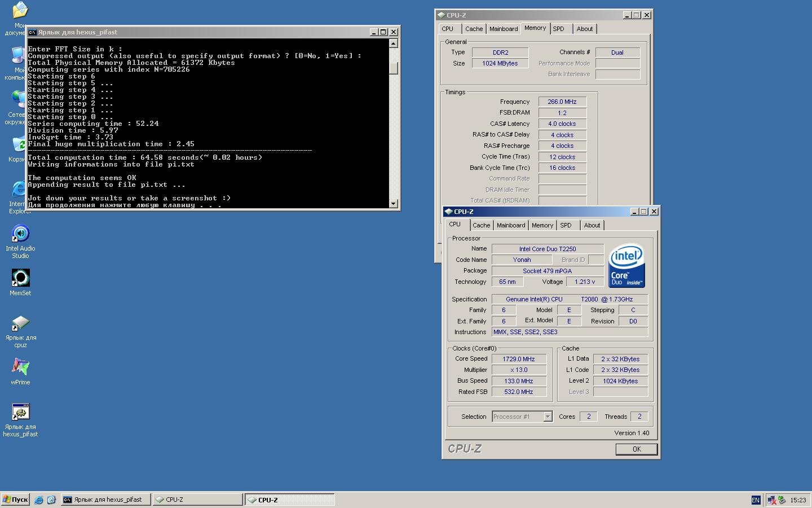Click console scrollbar down arrow
812x508 pixels.
394,203
